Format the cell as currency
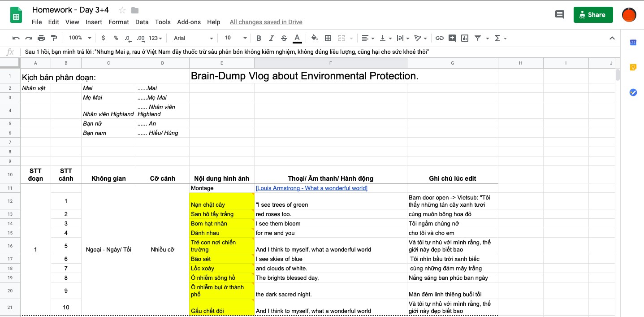Image resolution: width=644 pixels, height=317 pixels. pos(104,38)
